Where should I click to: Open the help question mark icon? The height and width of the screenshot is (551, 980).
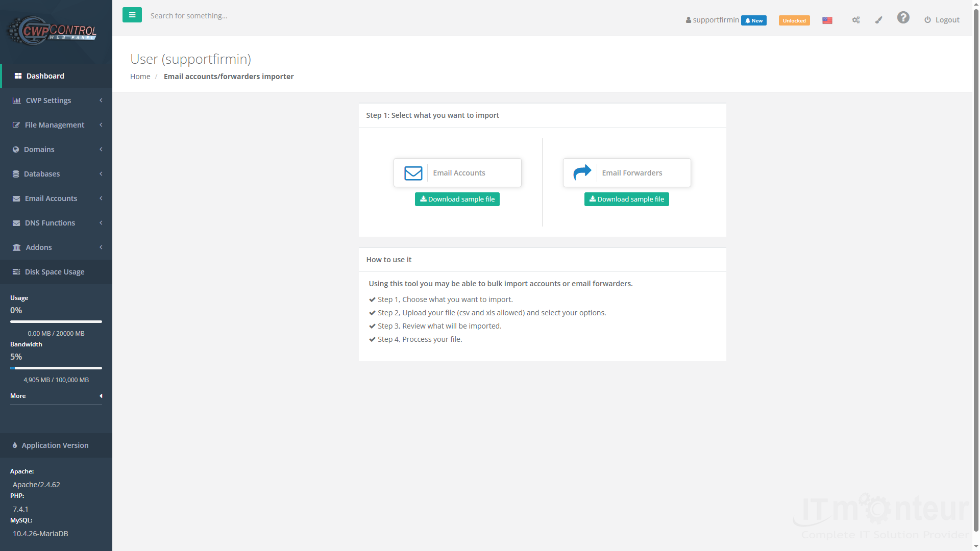tap(903, 18)
